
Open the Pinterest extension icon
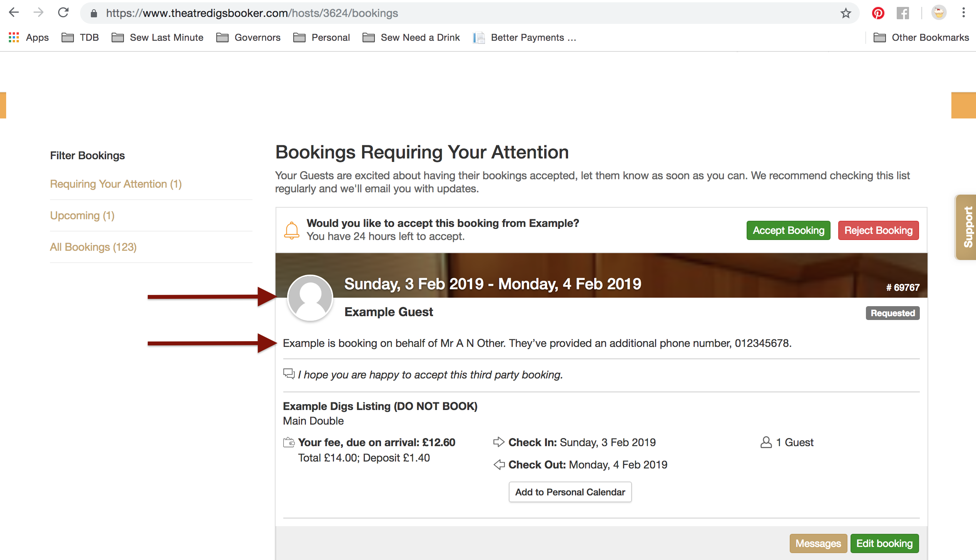click(878, 13)
